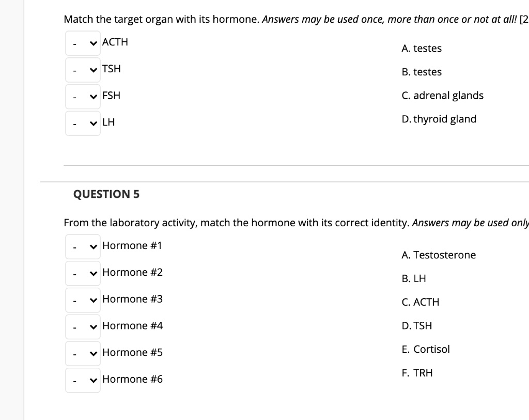Screen dimensions: 529x420
Task: Expand the Hormone #5 answer dropdown
Action: (x=83, y=353)
